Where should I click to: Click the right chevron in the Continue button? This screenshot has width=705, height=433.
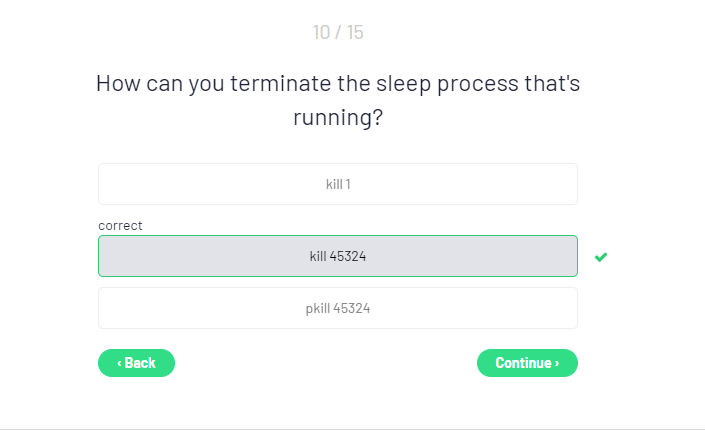[x=557, y=363]
